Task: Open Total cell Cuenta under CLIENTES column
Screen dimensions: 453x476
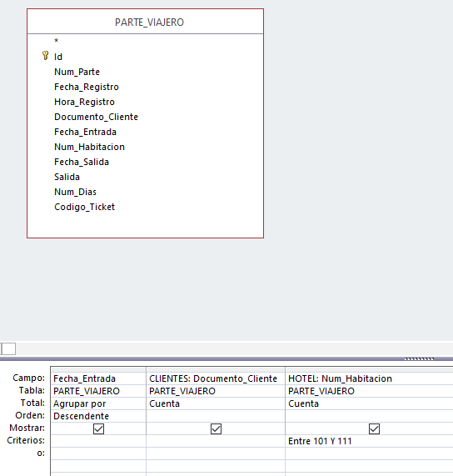Action: click(x=216, y=403)
